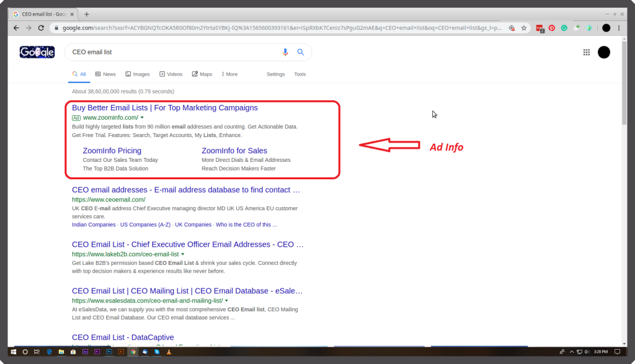635x364 pixels.
Task: Switch to the Images results tab
Action: coord(138,74)
